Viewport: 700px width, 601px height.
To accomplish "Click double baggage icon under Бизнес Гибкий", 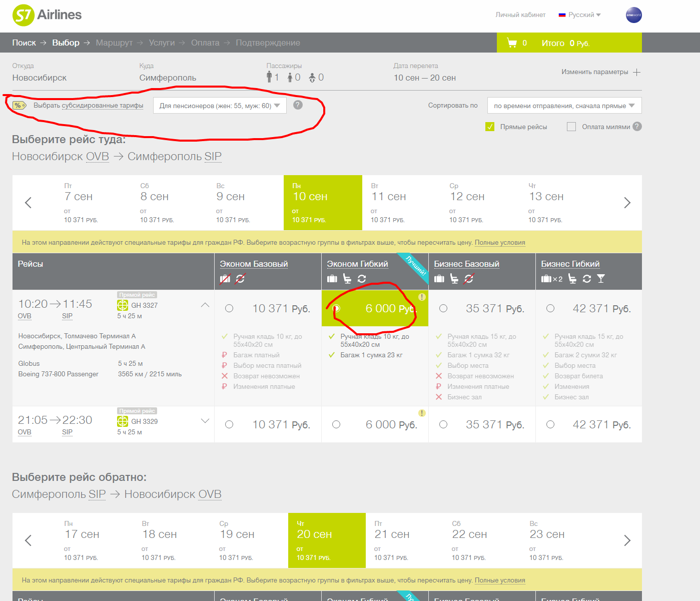I will coord(551,279).
